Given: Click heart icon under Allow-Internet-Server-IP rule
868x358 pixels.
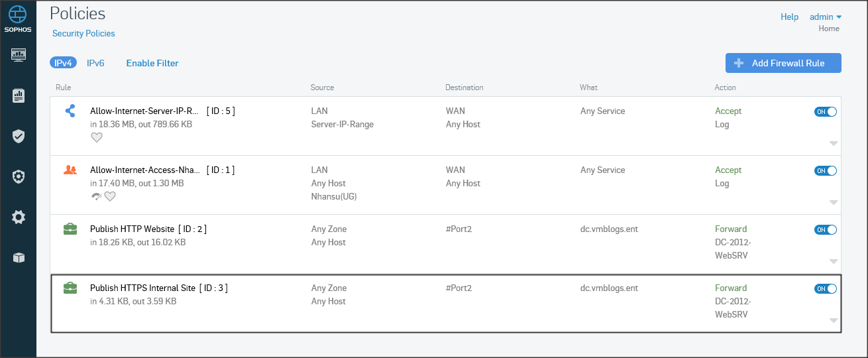Looking at the screenshot, I should point(97,137).
